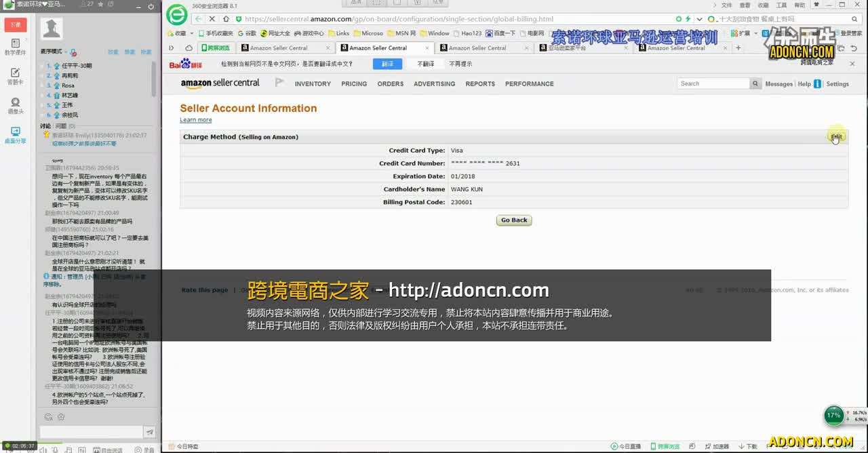Stop loading the page with the X button
Image resolution: width=868 pixels, height=453 pixels.
coord(212,19)
